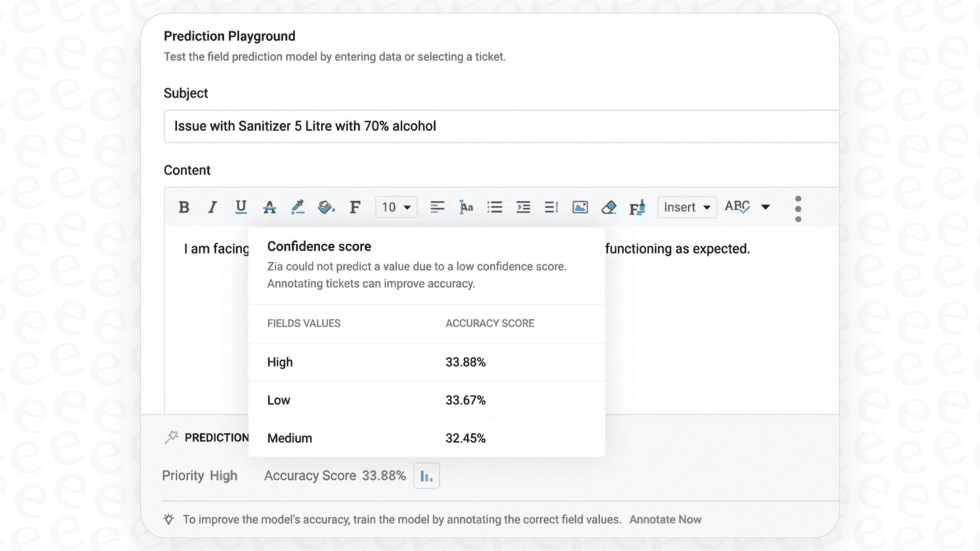Image resolution: width=980 pixels, height=551 pixels.
Task: Open the font size dropdown
Action: pos(395,207)
